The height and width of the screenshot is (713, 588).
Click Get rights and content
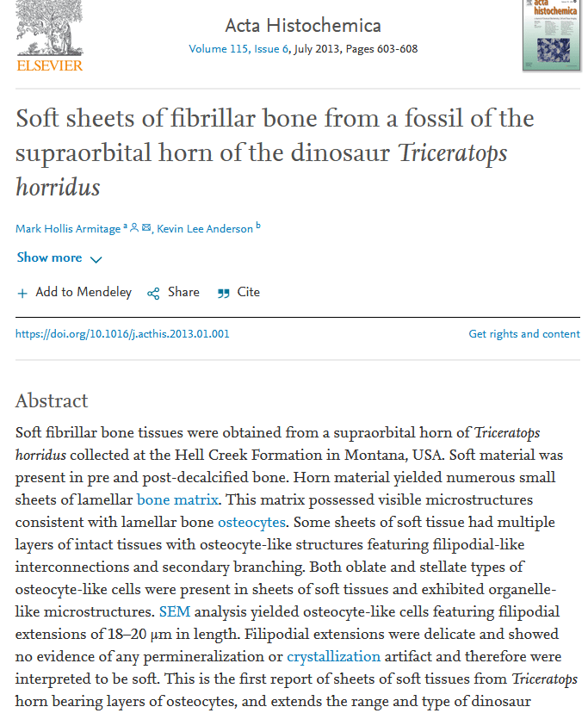coord(524,334)
